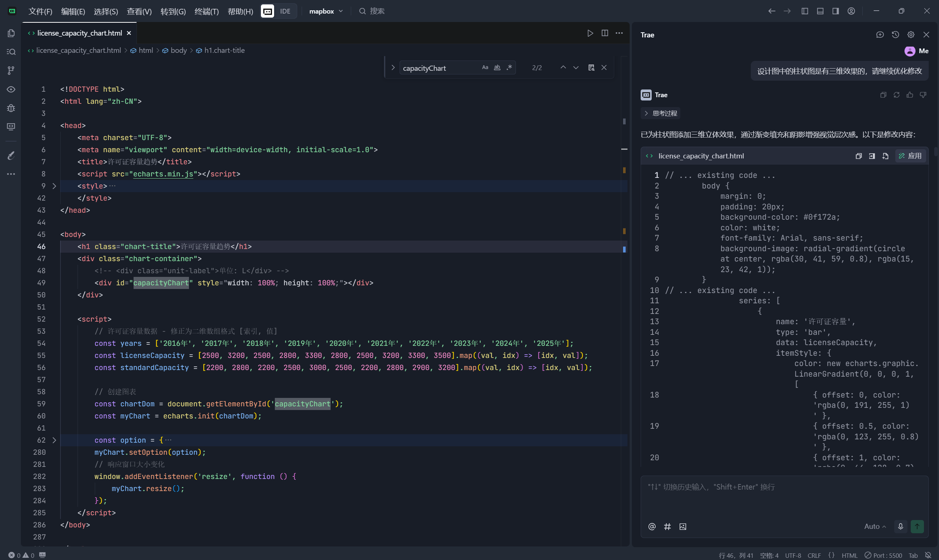The width and height of the screenshot is (939, 560).
Task: Open the brush tool icon in sidebar
Action: (x=11, y=155)
